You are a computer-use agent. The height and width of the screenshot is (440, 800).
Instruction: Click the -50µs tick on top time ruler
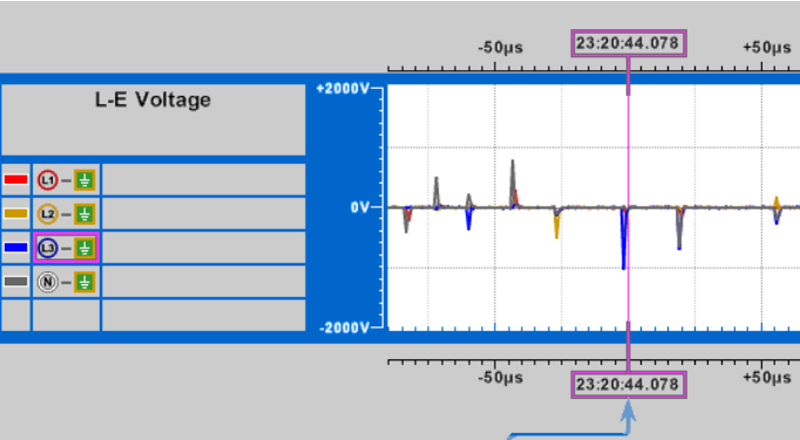(495, 66)
